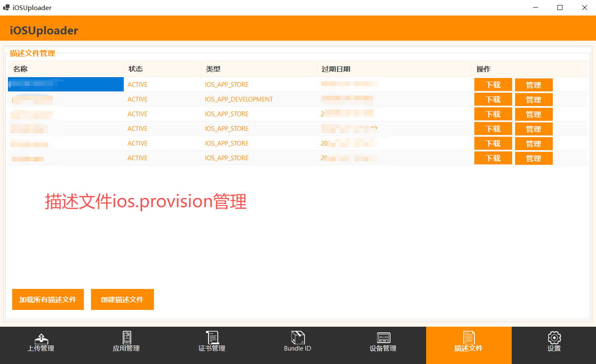Open the 设备管理 device icon

click(383, 338)
